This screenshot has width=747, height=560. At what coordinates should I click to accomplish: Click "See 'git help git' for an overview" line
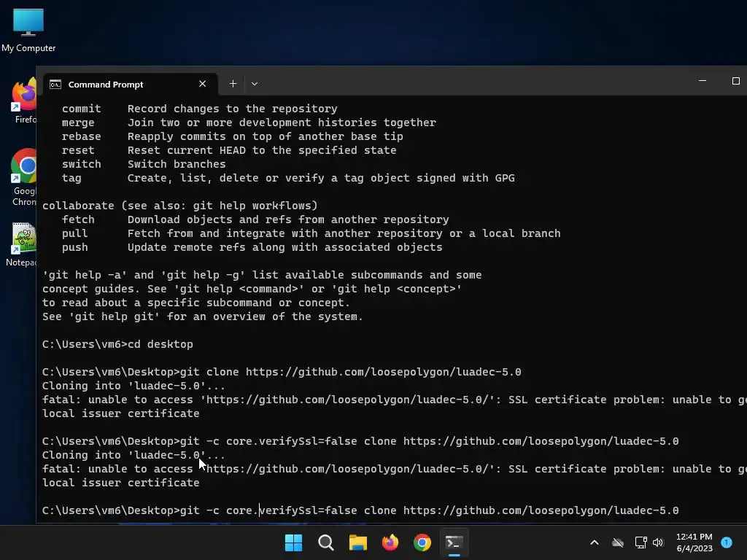click(x=203, y=316)
